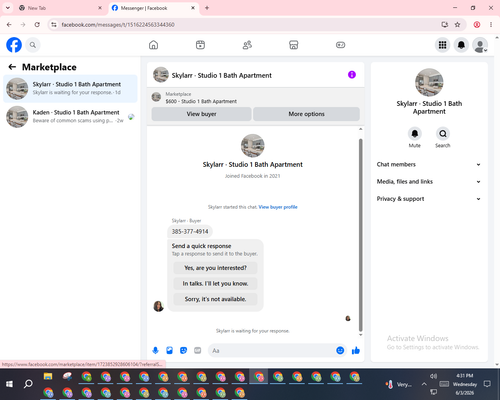Choose a sticker icon in composer
The image size is (500, 400).
pyautogui.click(x=183, y=350)
